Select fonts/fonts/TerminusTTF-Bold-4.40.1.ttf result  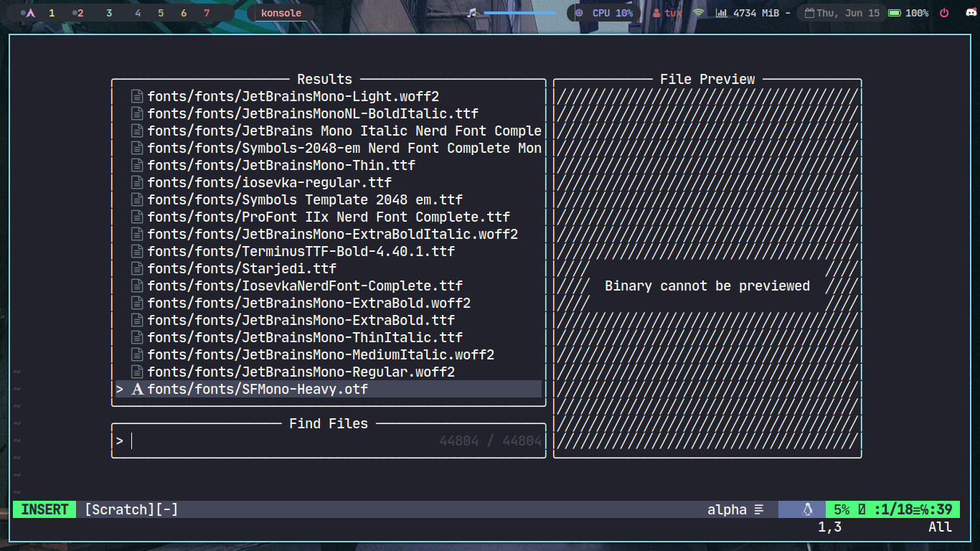coord(329,251)
